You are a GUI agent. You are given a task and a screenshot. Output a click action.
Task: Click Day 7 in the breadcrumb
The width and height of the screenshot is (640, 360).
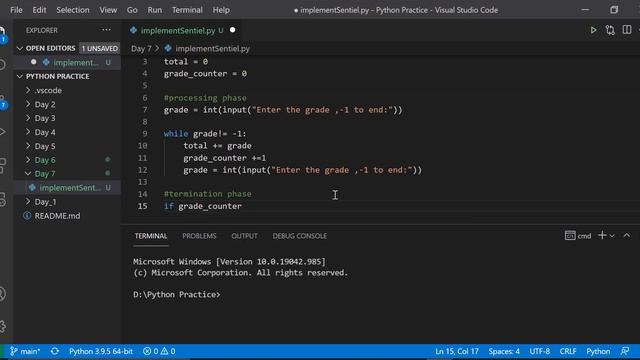pyautogui.click(x=141, y=49)
